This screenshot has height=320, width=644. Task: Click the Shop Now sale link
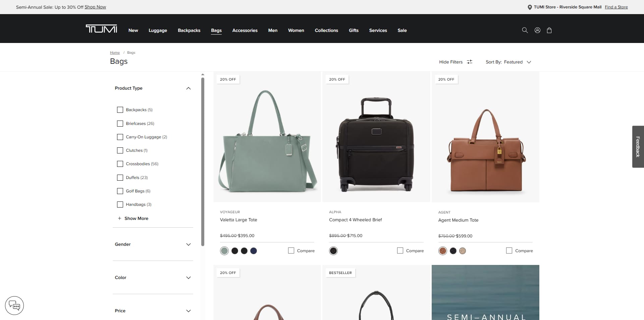pyautogui.click(x=95, y=7)
